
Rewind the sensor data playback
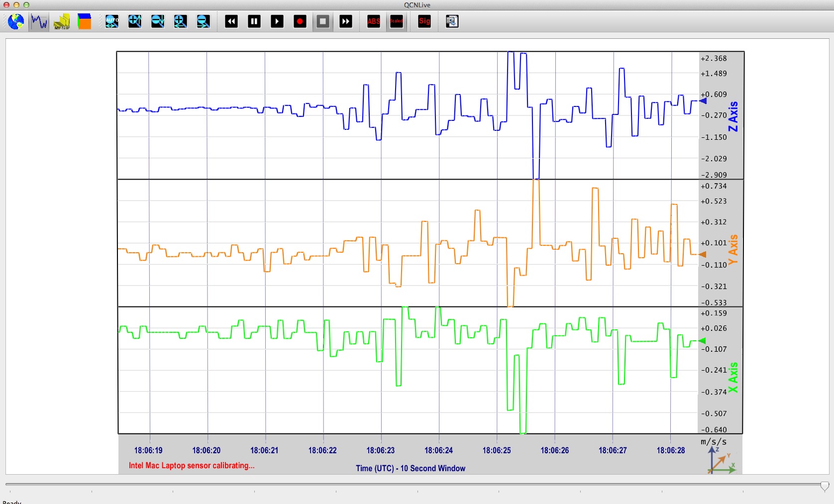coord(231,21)
